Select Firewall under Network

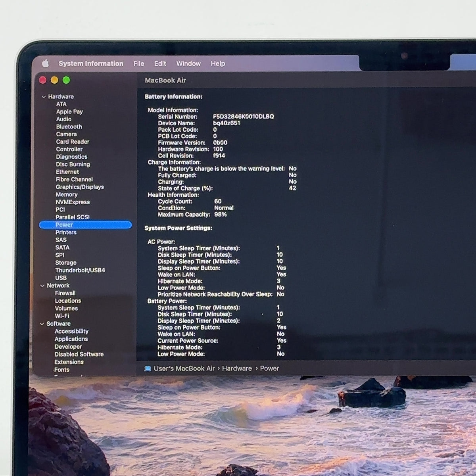pos(65,294)
